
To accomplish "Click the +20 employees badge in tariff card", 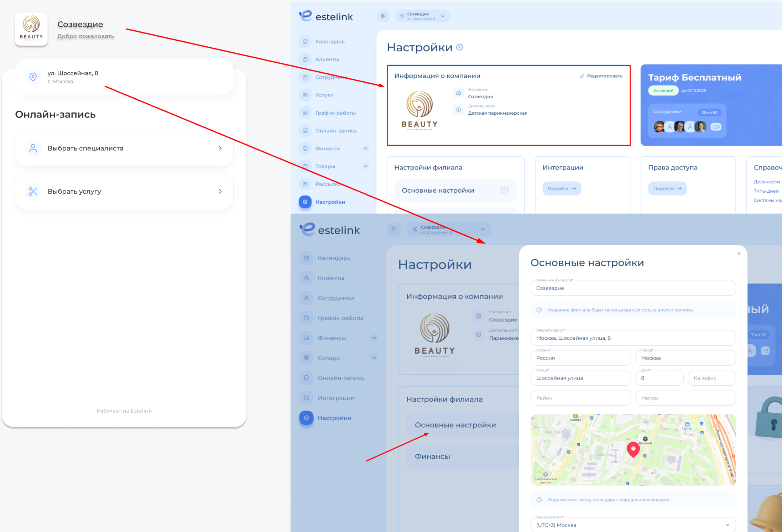I will (716, 127).
